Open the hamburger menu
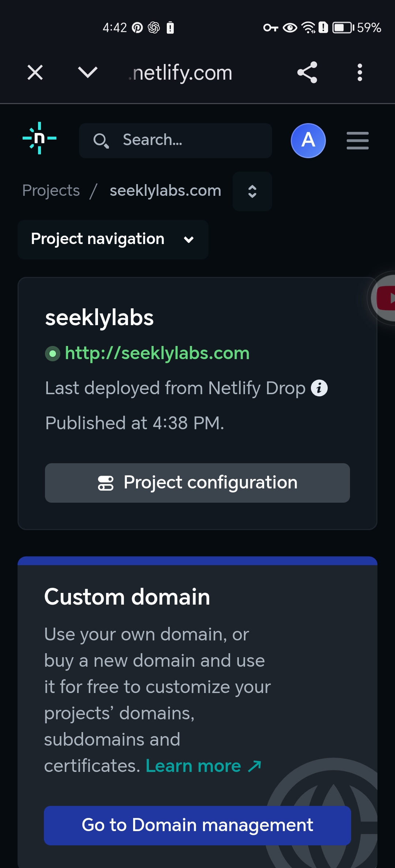Image resolution: width=395 pixels, height=868 pixels. (x=357, y=141)
